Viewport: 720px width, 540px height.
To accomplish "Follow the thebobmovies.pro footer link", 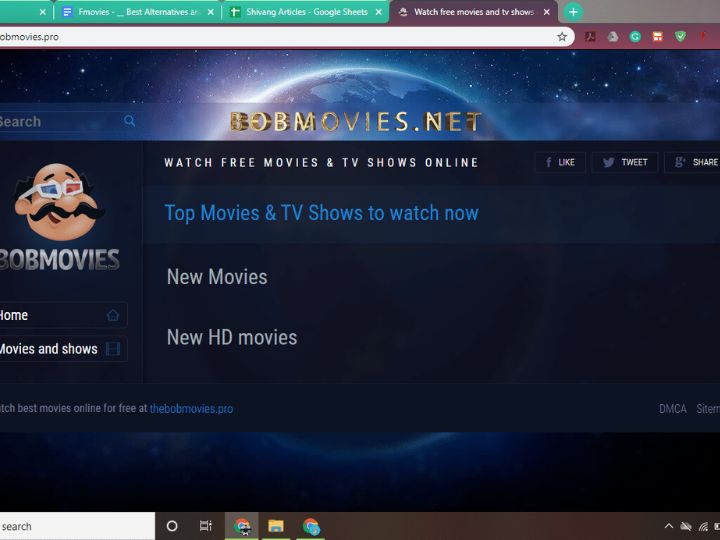I will point(191,409).
